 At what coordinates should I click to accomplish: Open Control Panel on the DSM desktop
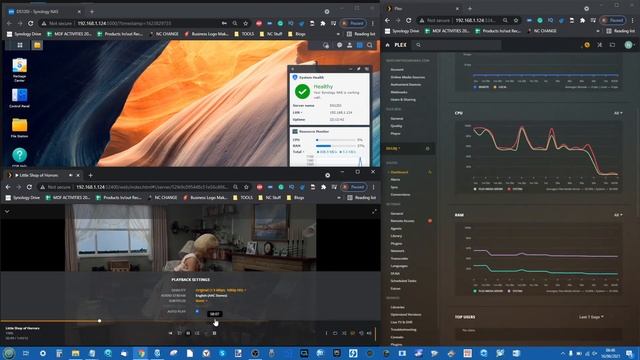20,98
